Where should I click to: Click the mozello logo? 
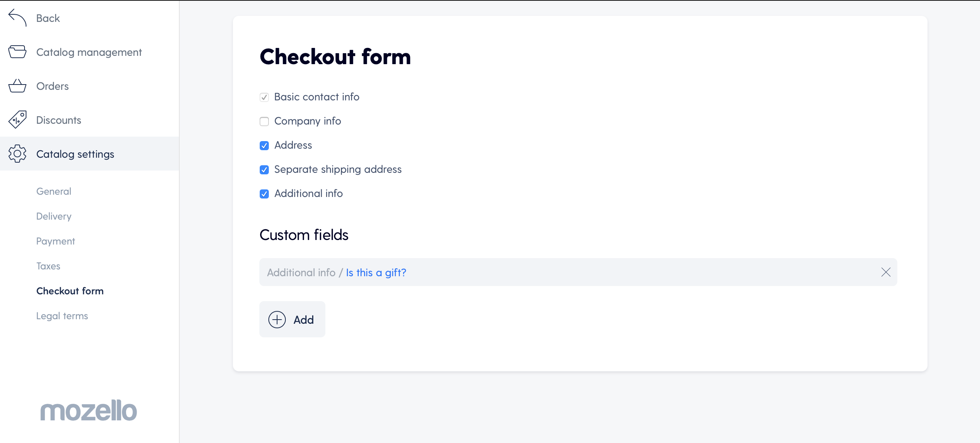tap(88, 410)
